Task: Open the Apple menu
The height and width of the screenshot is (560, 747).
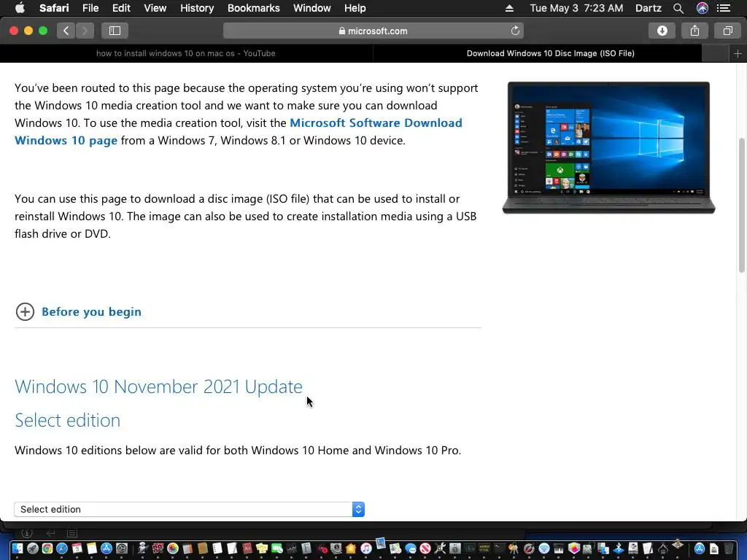Action: (x=20, y=7)
